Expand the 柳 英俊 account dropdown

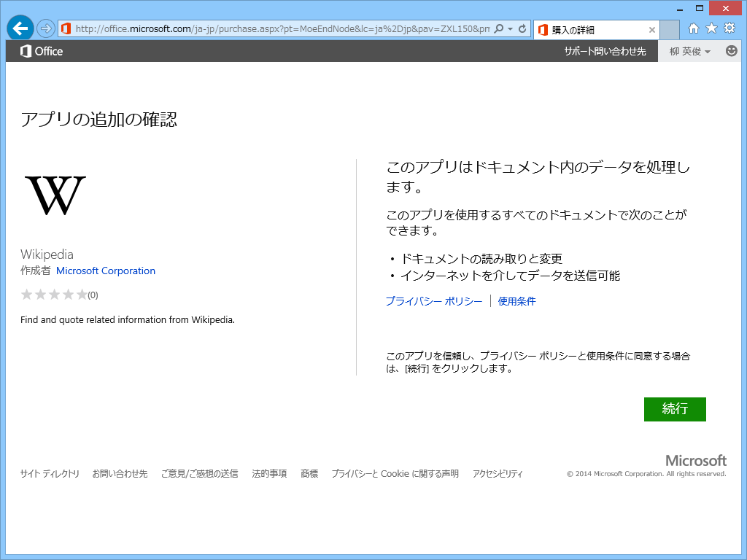(690, 51)
